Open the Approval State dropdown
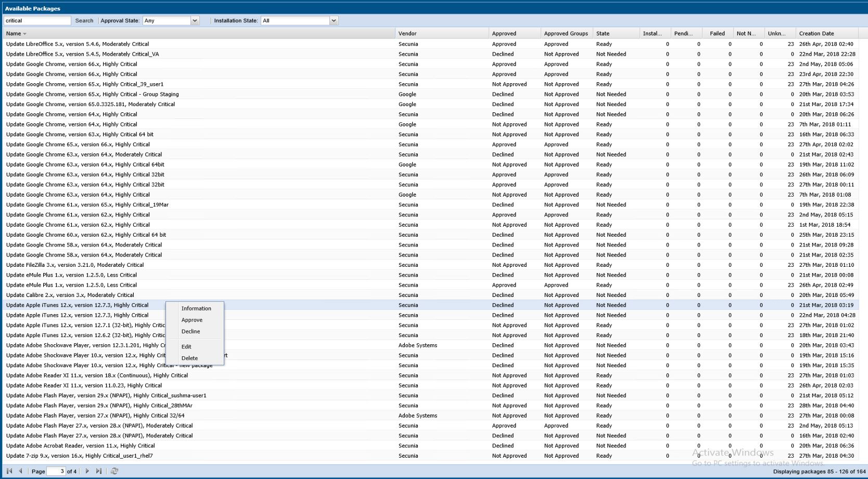Viewport: 868px width, 479px height. [x=195, y=21]
